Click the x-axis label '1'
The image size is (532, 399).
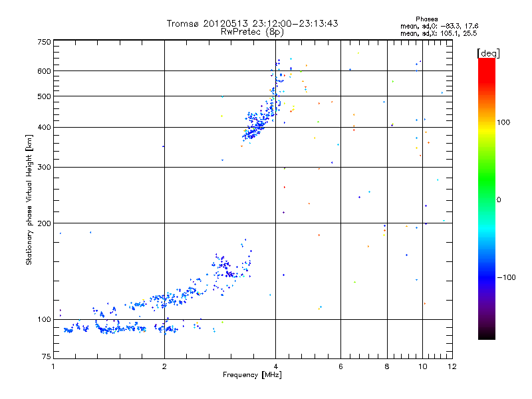pyautogui.click(x=53, y=366)
